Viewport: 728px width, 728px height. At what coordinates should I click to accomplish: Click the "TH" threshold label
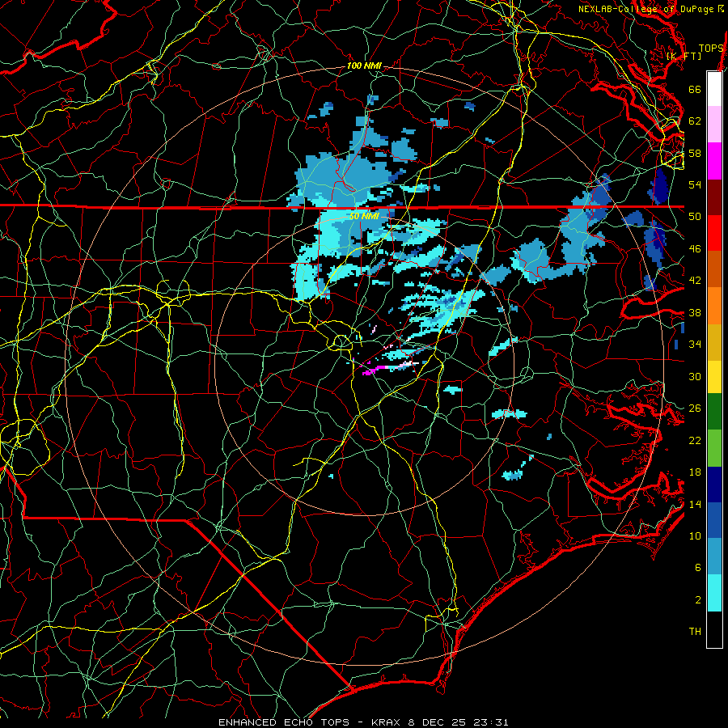695,632
